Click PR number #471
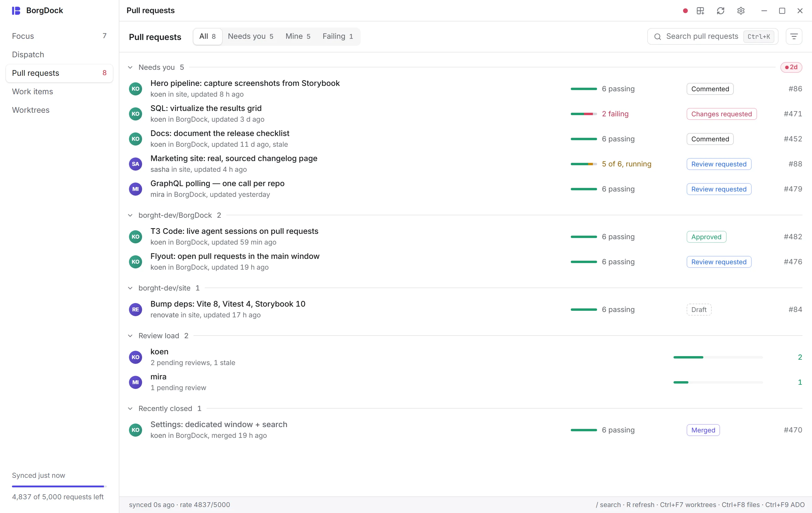This screenshot has height=513, width=812. tap(793, 114)
